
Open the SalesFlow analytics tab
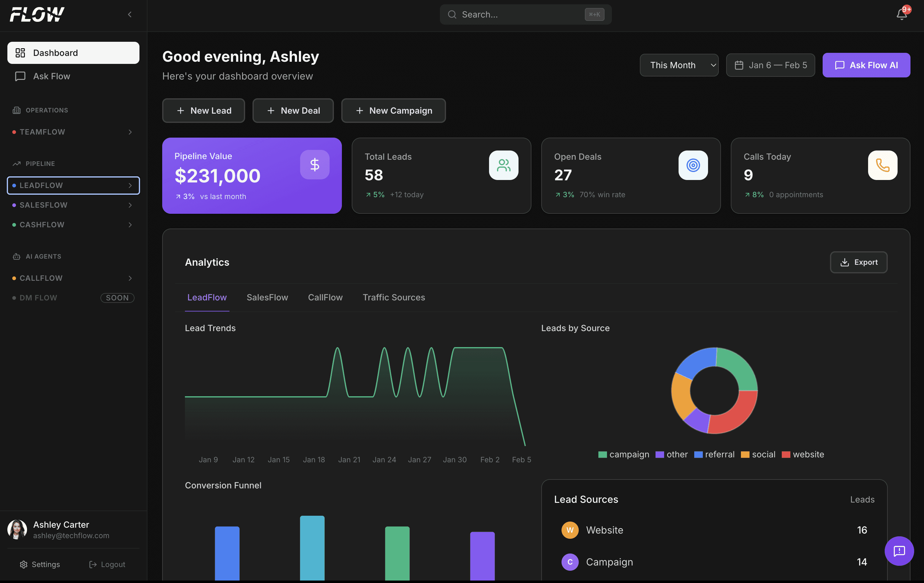(x=267, y=297)
